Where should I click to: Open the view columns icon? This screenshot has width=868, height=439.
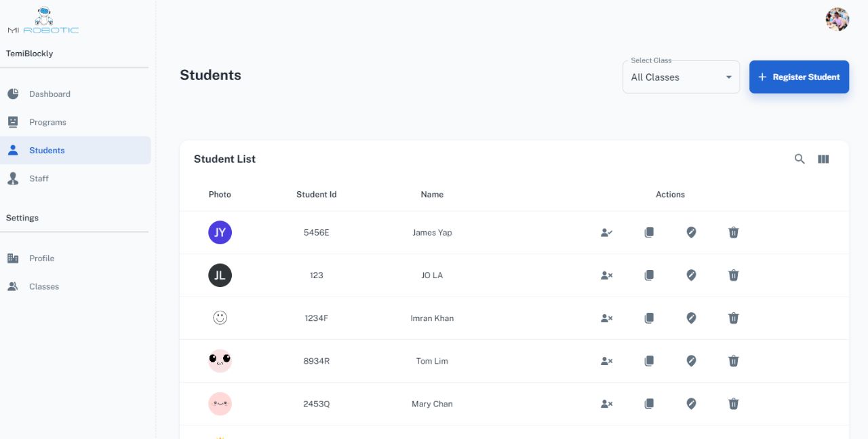pos(823,159)
